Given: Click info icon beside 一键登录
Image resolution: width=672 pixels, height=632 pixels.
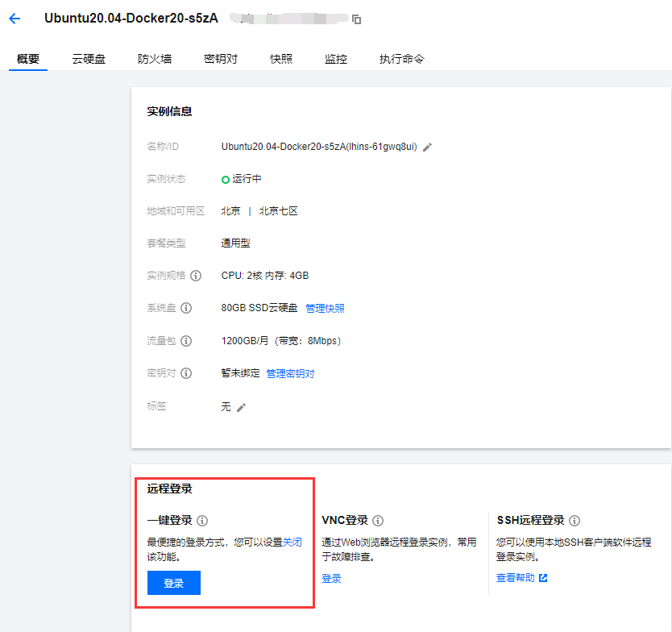Looking at the screenshot, I should click(x=202, y=521).
